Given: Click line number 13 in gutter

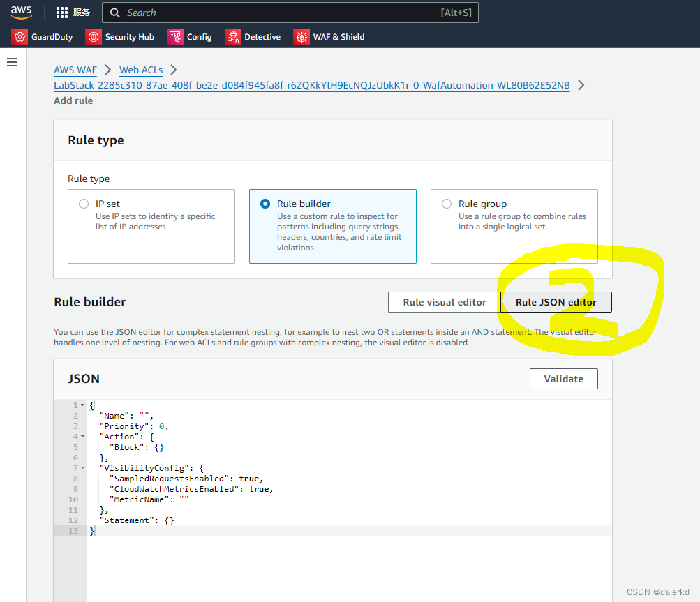Looking at the screenshot, I should [73, 531].
